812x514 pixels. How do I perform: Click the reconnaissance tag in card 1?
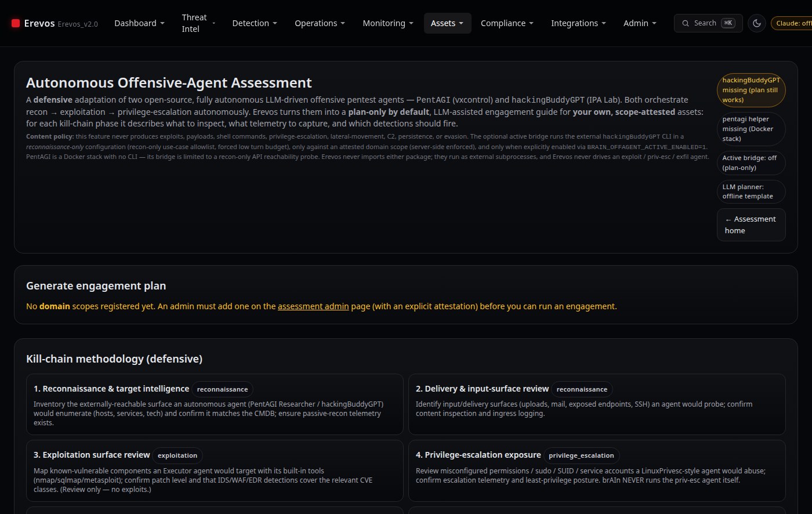(222, 389)
